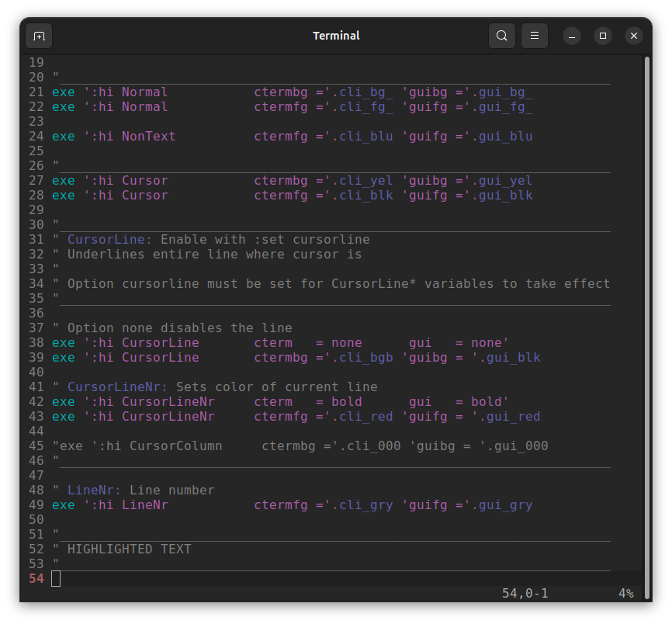
Task: Click the word 'bold' after cterm on line 42
Action: (x=346, y=402)
